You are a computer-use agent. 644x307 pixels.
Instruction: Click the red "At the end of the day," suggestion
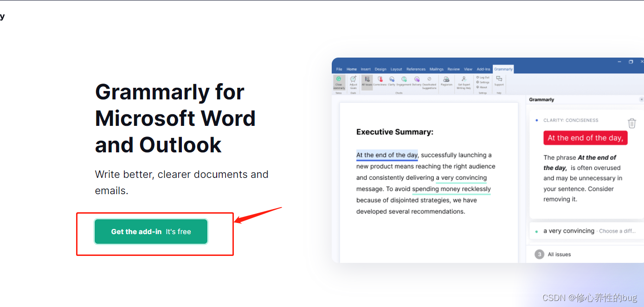tap(586, 138)
